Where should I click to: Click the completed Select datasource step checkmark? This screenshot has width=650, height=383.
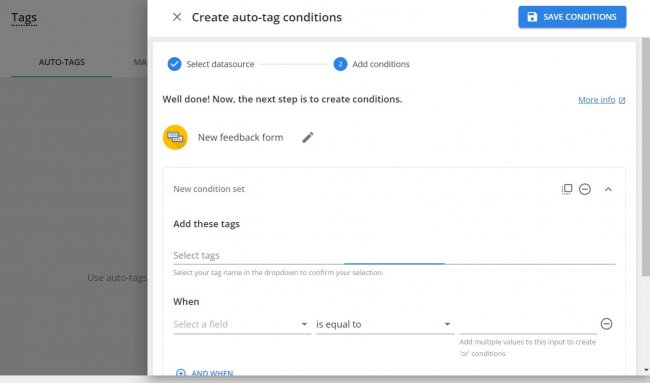[175, 64]
